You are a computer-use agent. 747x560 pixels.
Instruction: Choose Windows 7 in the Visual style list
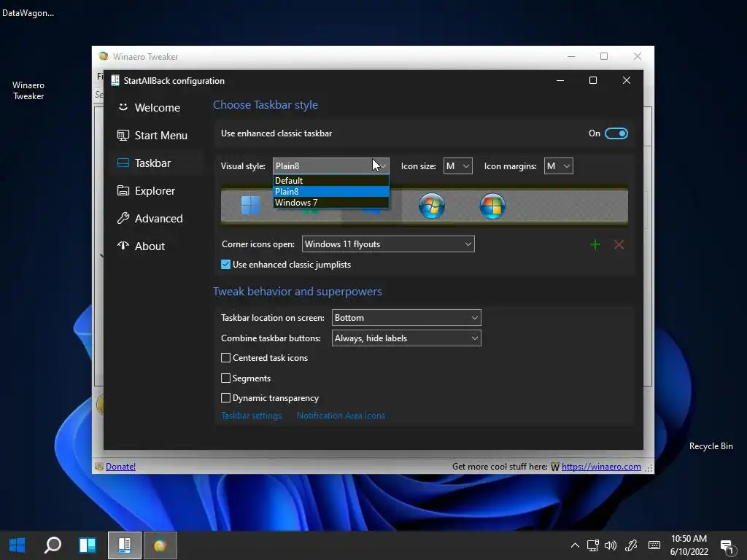331,203
